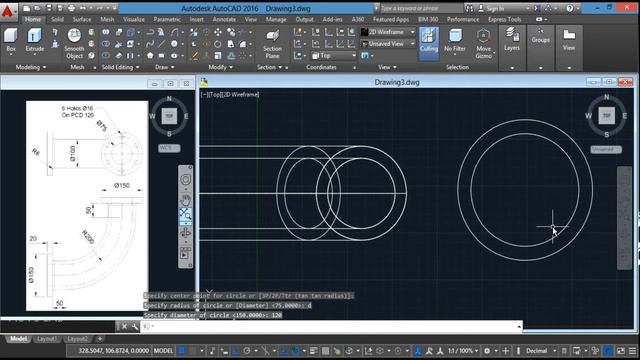The width and height of the screenshot is (640, 360).
Task: Open command line customize wrench
Action: 135,327
